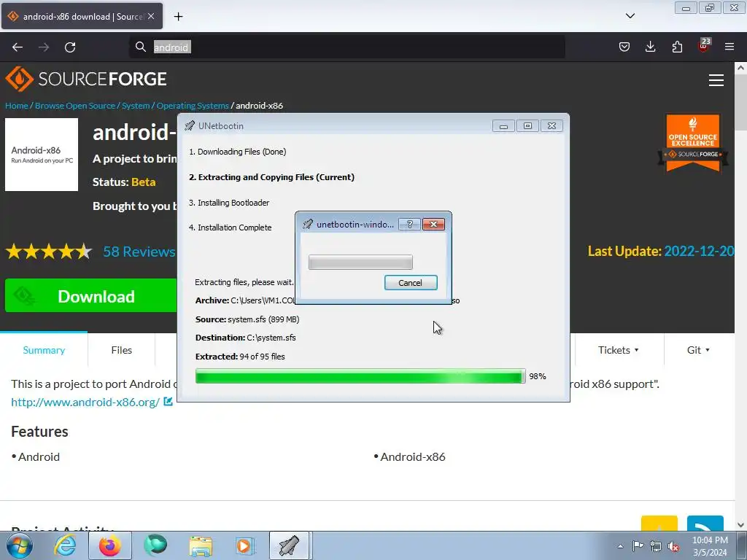Click the help question mark in unetbootin dialog
This screenshot has height=560, width=747.
pyautogui.click(x=410, y=225)
